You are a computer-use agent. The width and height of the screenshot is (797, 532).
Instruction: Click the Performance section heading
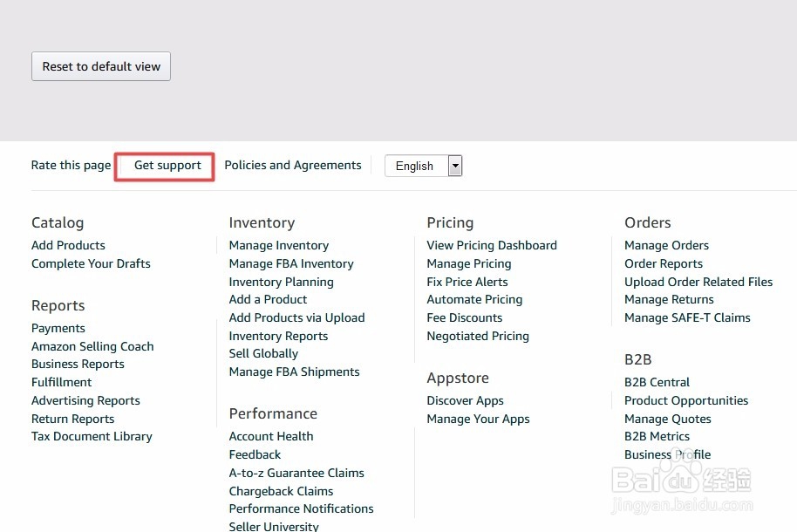pyautogui.click(x=273, y=413)
